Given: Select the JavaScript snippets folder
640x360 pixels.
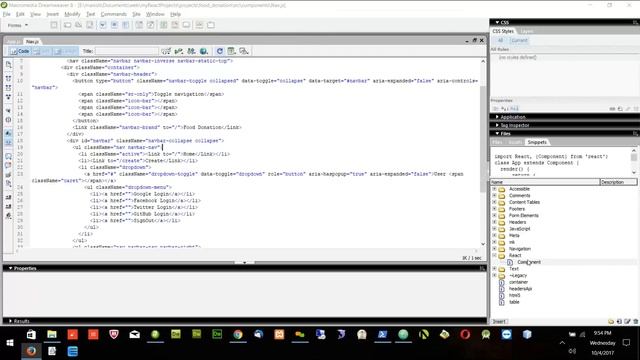Looking at the screenshot, I should click(519, 229).
